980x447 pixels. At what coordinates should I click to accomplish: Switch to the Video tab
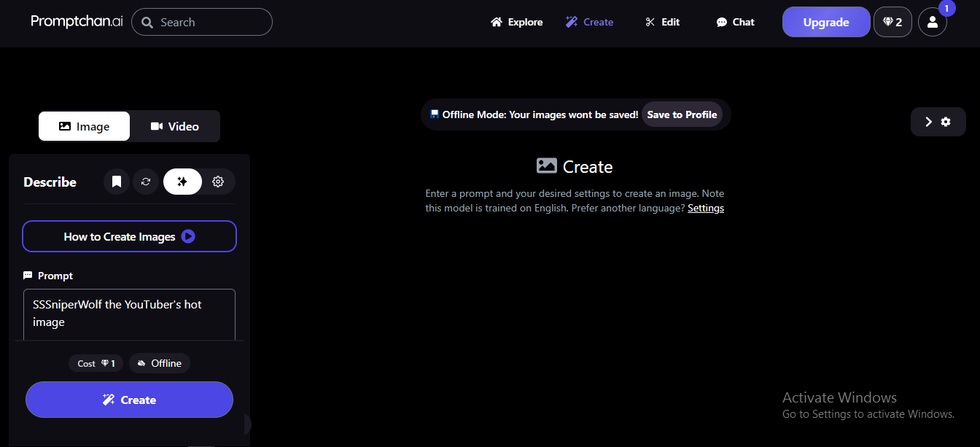coord(175,126)
